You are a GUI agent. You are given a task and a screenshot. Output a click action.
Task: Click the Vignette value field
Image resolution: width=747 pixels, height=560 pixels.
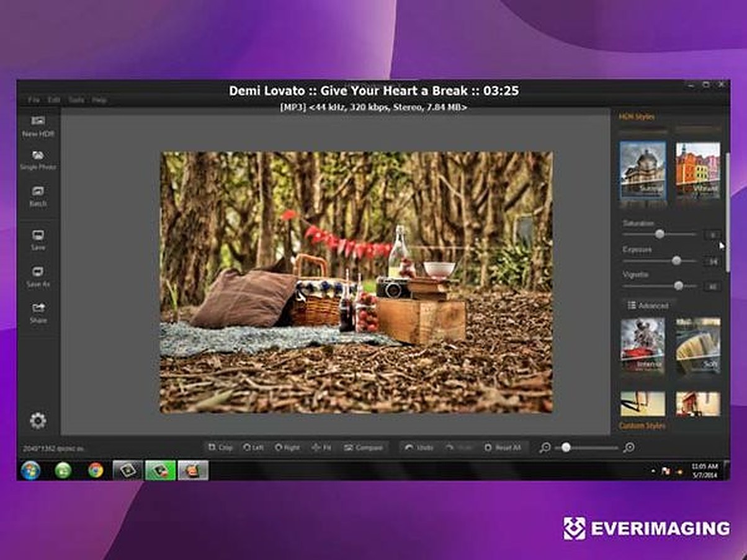pyautogui.click(x=712, y=286)
